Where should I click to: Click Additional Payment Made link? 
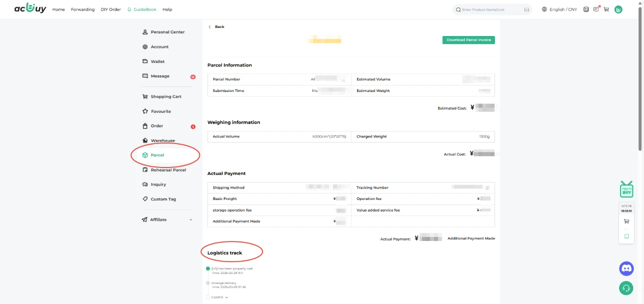pyautogui.click(x=471, y=238)
